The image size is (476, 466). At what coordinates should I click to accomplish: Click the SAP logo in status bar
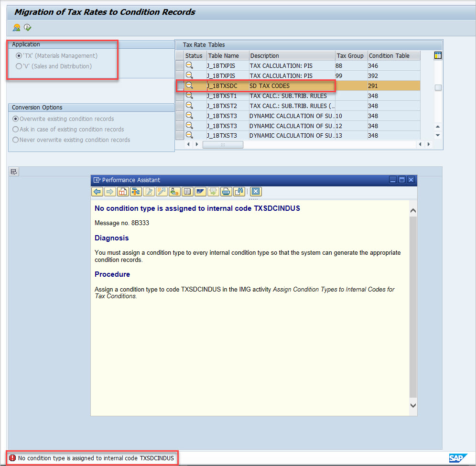(457, 458)
